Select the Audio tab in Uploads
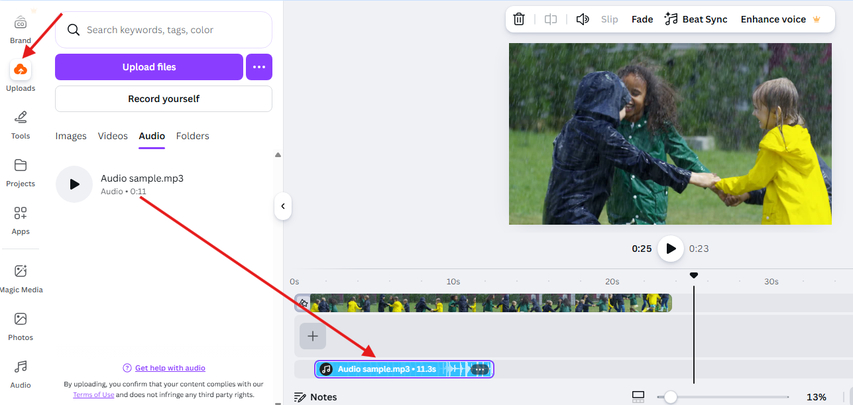Viewport: 853px width, 405px height. (x=152, y=136)
